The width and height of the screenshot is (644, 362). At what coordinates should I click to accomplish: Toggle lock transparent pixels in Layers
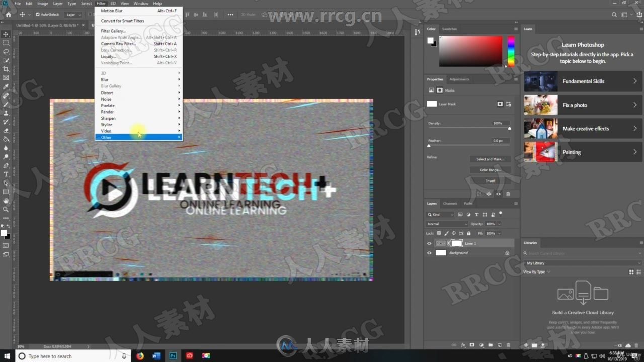pos(439,233)
